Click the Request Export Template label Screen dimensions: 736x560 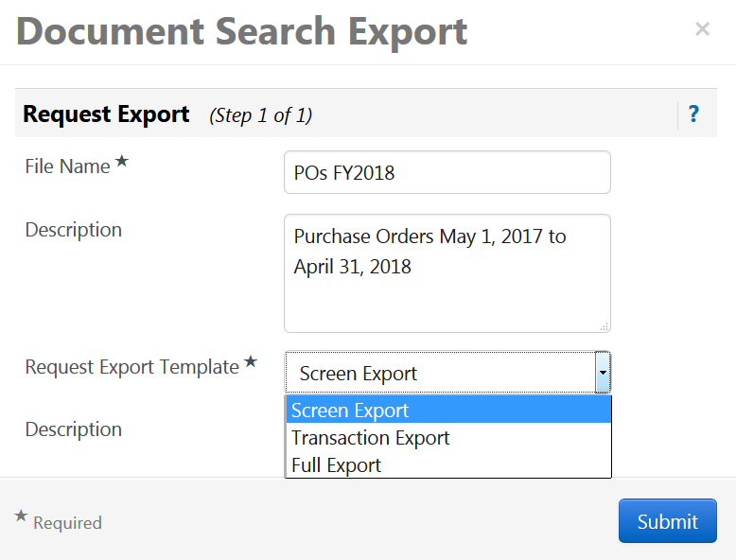[x=131, y=367]
